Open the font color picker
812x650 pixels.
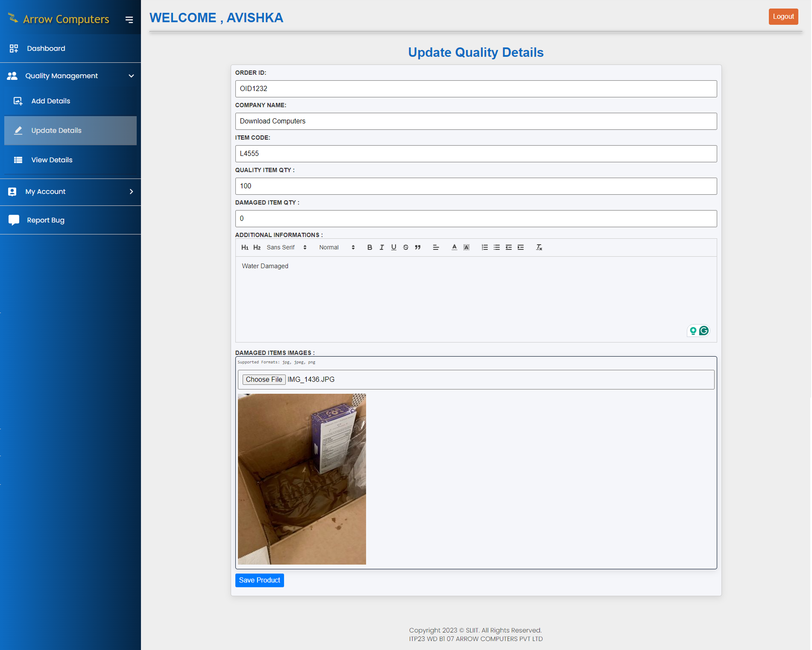454,247
